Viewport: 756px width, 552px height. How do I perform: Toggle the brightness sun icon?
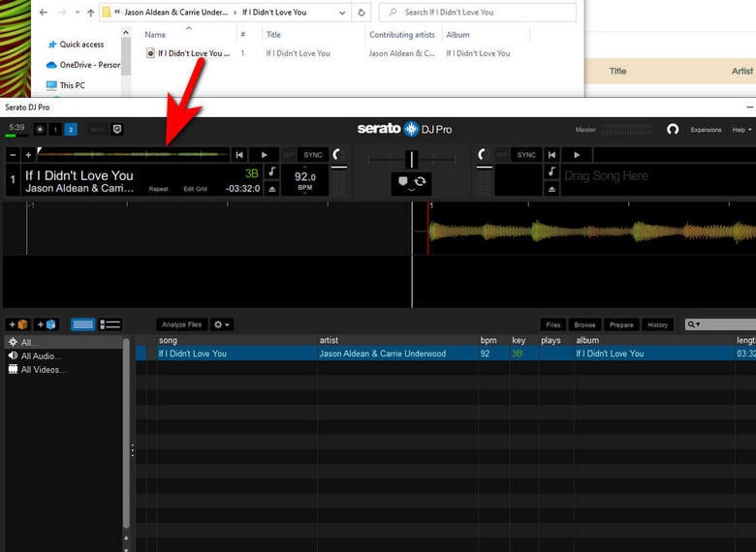click(x=40, y=129)
